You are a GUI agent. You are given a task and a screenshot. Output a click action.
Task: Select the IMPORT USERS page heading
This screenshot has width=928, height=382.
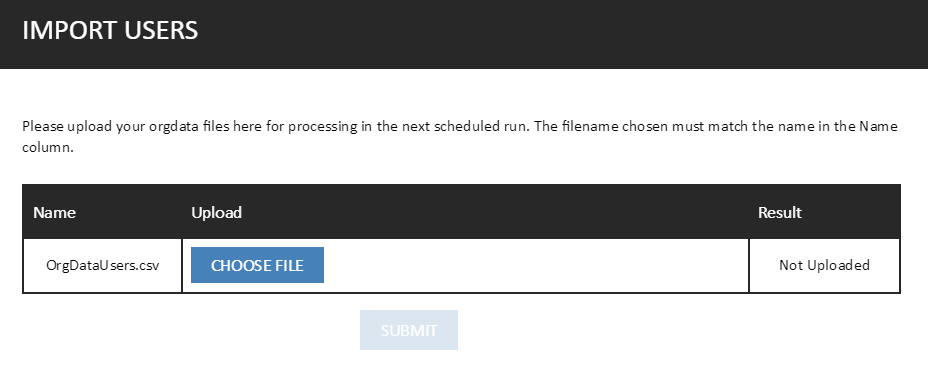point(110,30)
